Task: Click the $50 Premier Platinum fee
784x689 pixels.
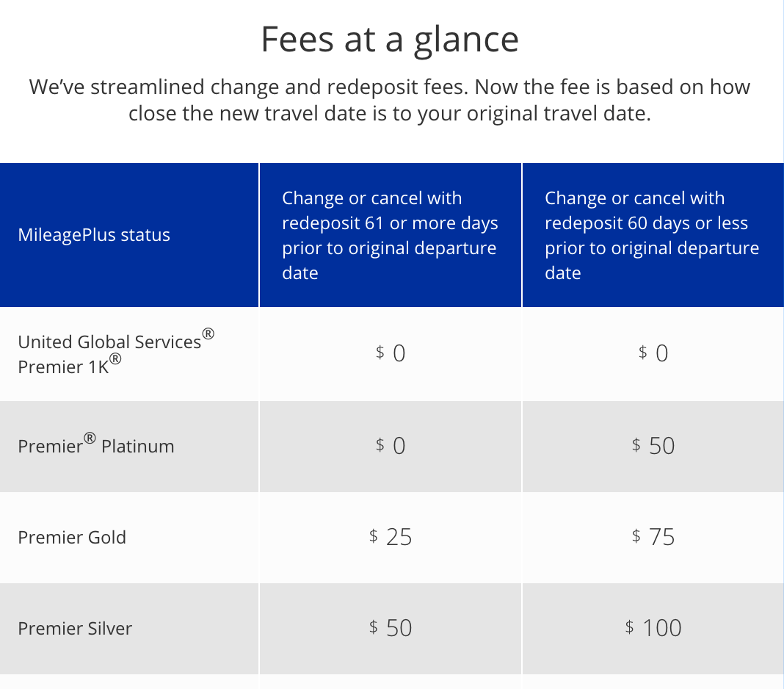Action: (x=653, y=445)
